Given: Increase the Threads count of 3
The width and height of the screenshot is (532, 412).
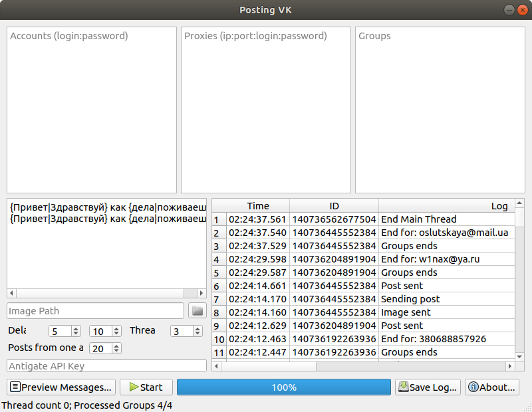Looking at the screenshot, I should tap(198, 328).
